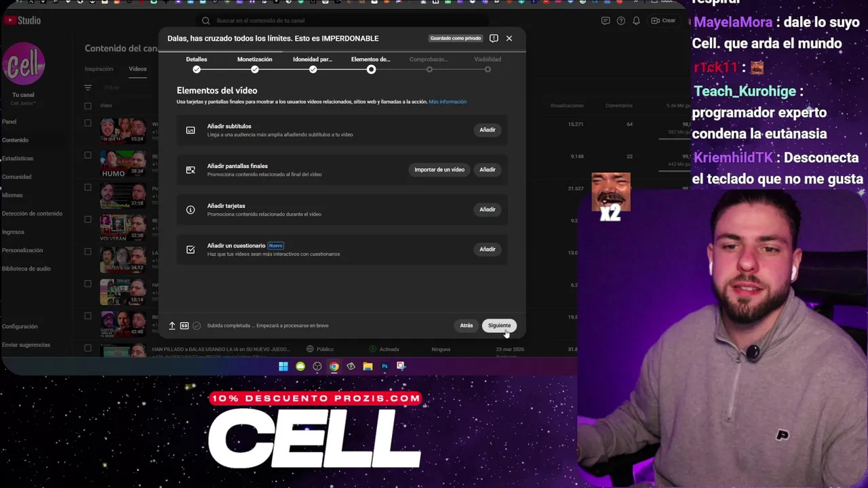
Task: Open Comunidad in the Studio sidebar
Action: (16, 177)
